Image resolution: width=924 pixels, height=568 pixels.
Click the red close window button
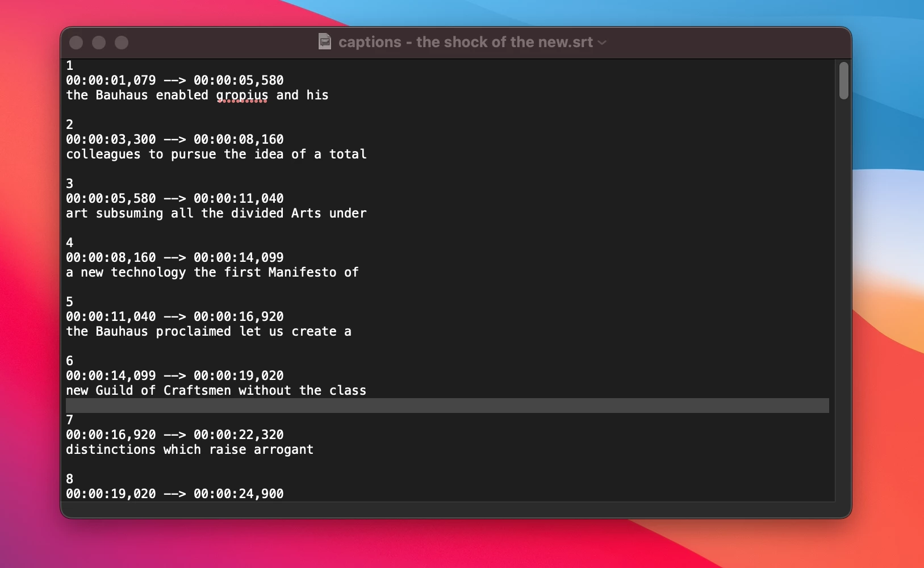click(76, 43)
